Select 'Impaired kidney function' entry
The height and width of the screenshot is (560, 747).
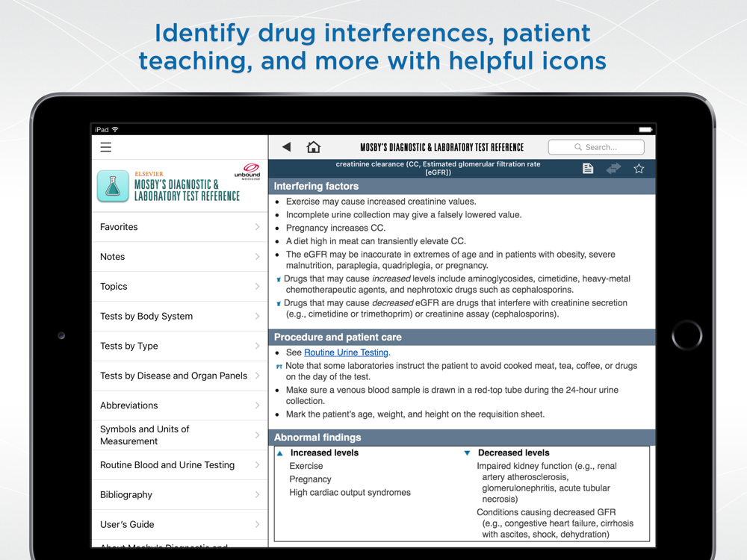(x=547, y=482)
